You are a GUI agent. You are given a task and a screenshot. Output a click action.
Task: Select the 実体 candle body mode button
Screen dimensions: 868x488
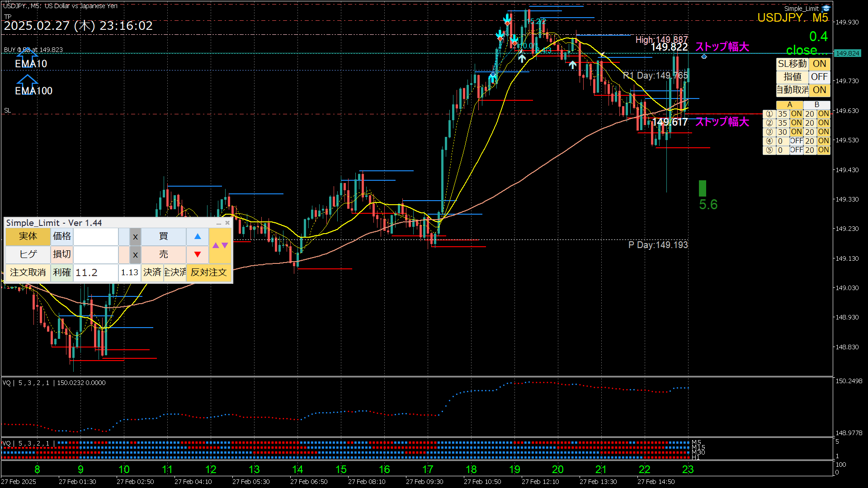[28, 236]
